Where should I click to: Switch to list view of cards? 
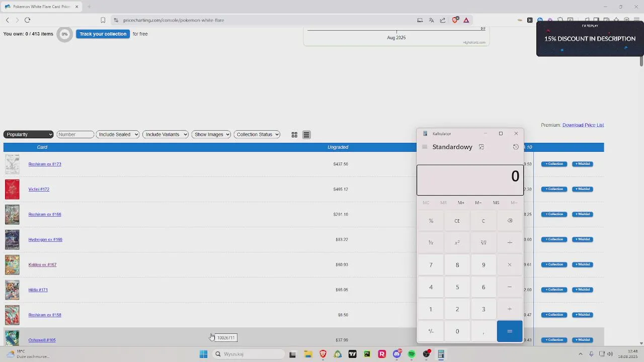(306, 135)
